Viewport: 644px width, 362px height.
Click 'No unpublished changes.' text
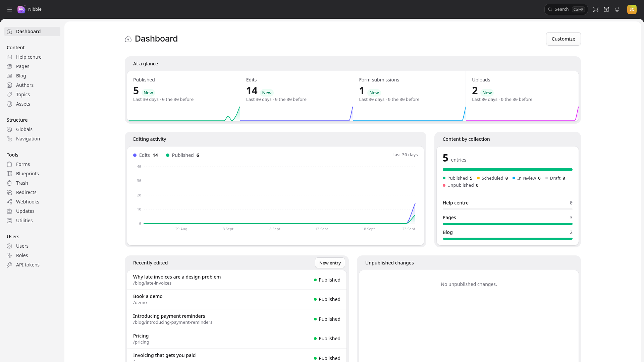click(x=469, y=284)
